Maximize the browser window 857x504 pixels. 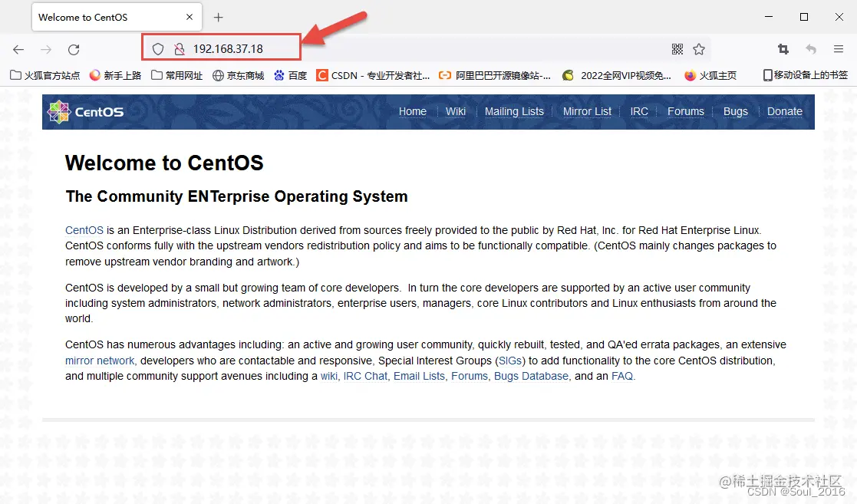tap(803, 17)
